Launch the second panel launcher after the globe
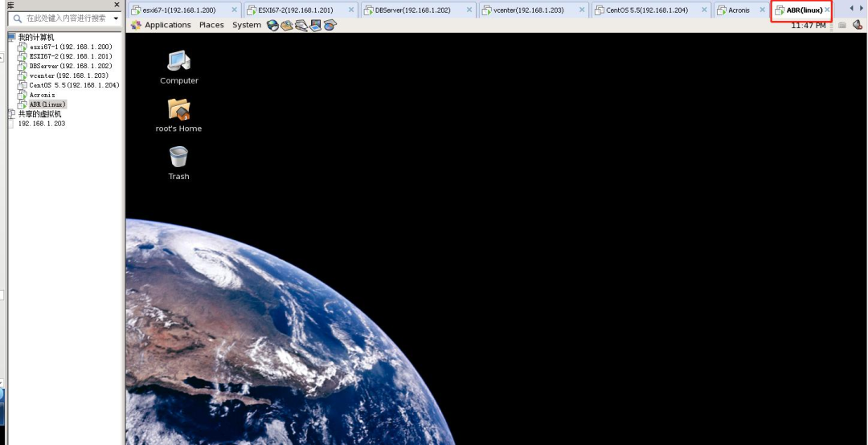Viewport: 868px width, 445px height. (x=287, y=25)
